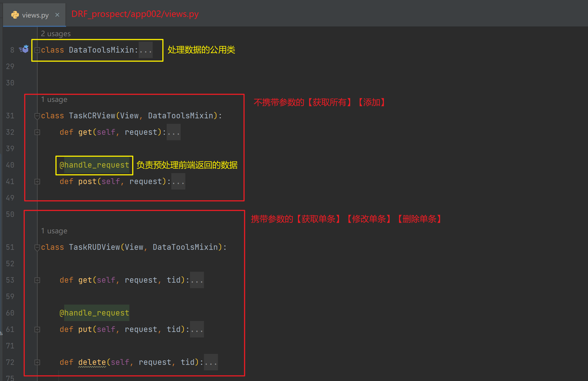Expand the get(self, request, tid) method fold
Image resolution: width=588 pixels, height=381 pixels.
pos(37,280)
